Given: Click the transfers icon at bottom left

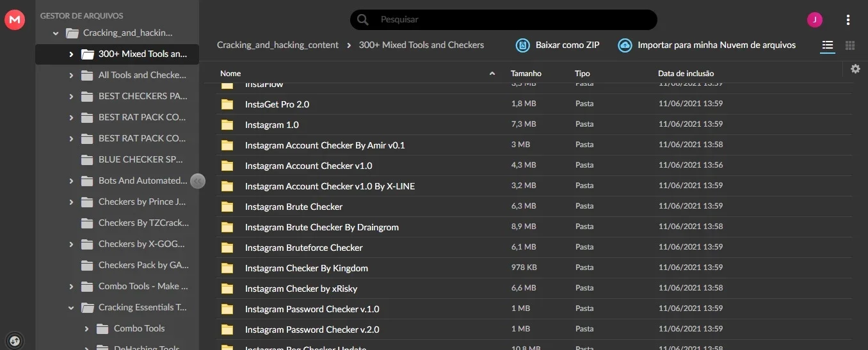Looking at the screenshot, I should (x=15, y=340).
